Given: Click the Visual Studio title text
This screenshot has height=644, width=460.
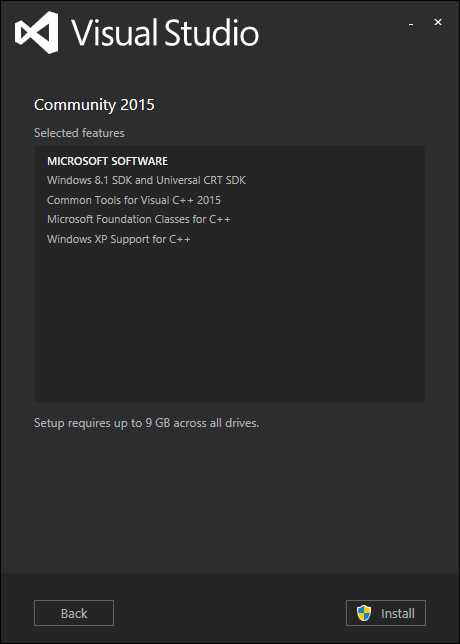Looking at the screenshot, I should pos(165,32).
